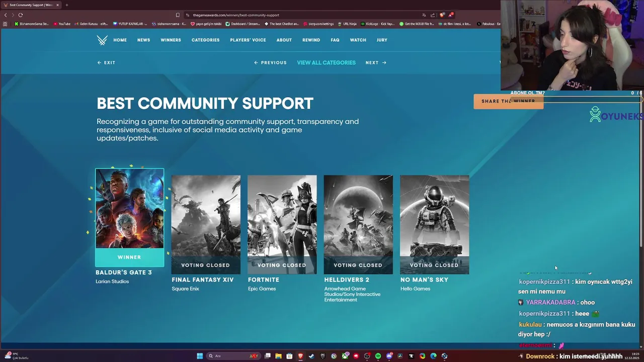
Task: Open the URL Ninja bookmark
Action: (x=347, y=24)
